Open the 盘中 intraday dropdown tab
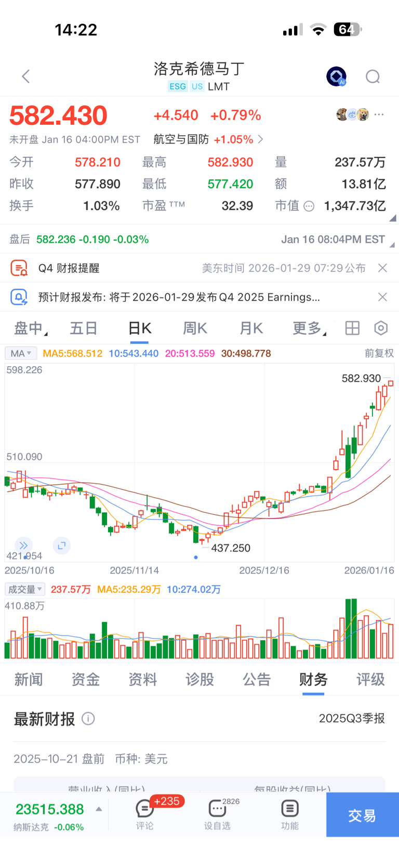399x868 pixels. click(x=31, y=328)
